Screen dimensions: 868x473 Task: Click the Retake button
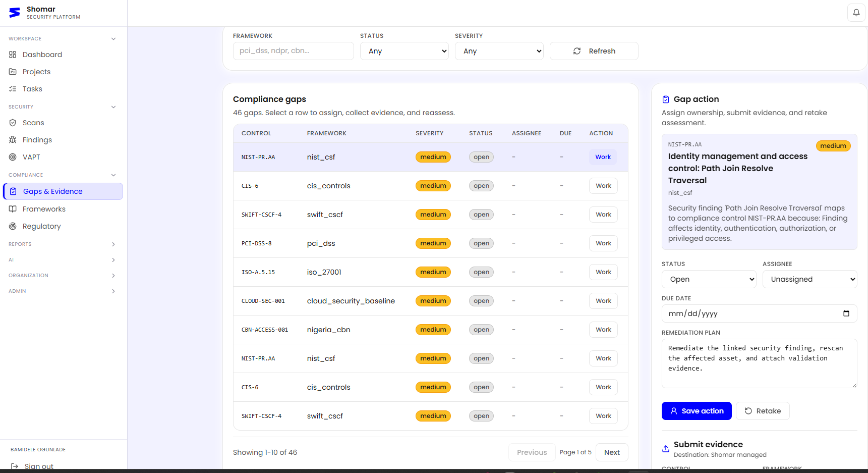[763, 411]
